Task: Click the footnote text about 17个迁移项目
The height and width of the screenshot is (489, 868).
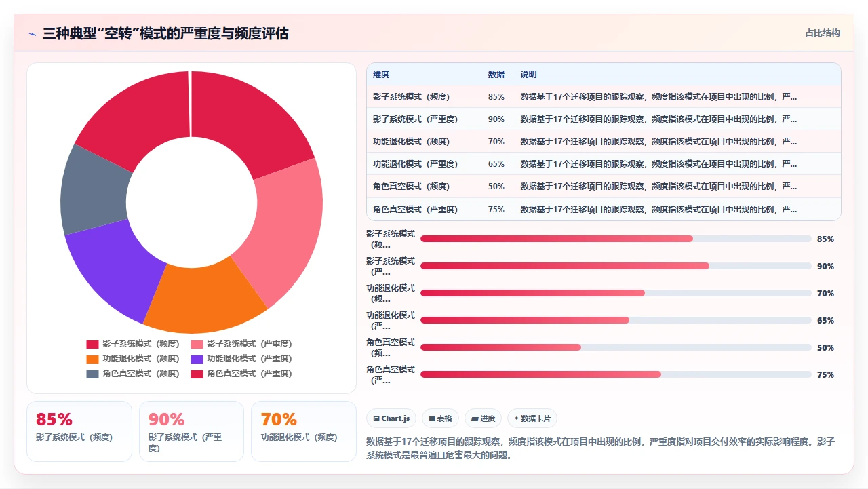Action: 600,448
